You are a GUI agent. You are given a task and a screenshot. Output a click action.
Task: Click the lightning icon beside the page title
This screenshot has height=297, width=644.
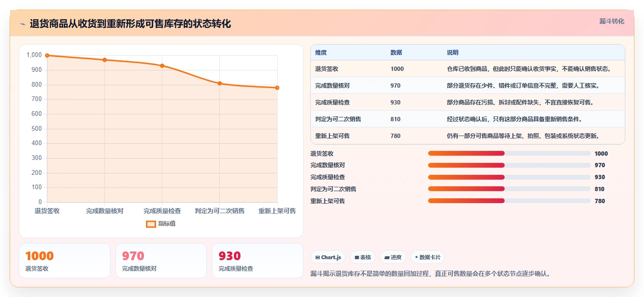tap(23, 24)
